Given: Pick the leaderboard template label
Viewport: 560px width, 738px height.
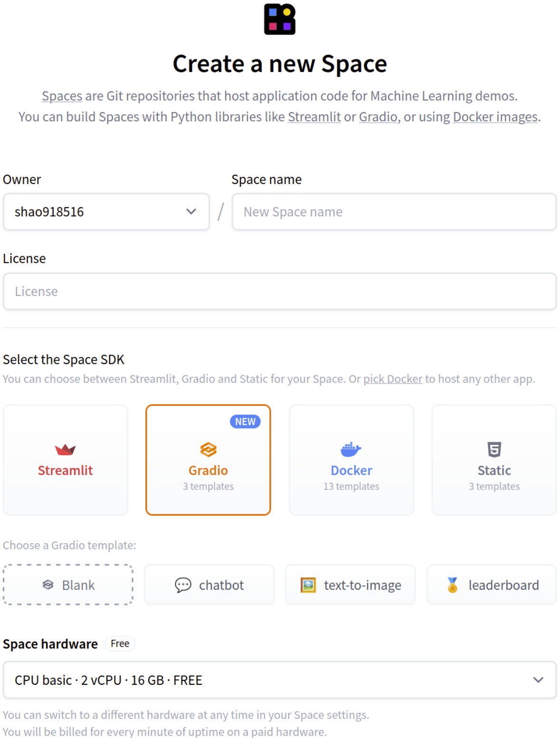Looking at the screenshot, I should click(503, 585).
